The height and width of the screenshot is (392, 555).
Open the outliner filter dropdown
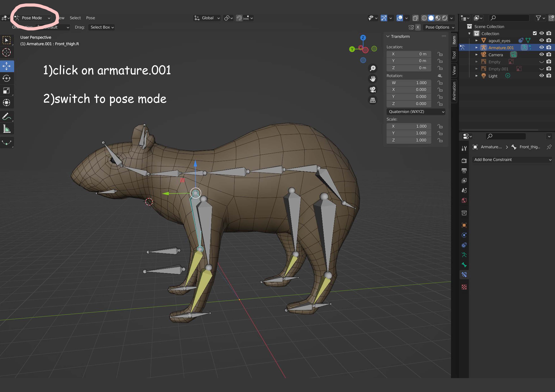[540, 18]
